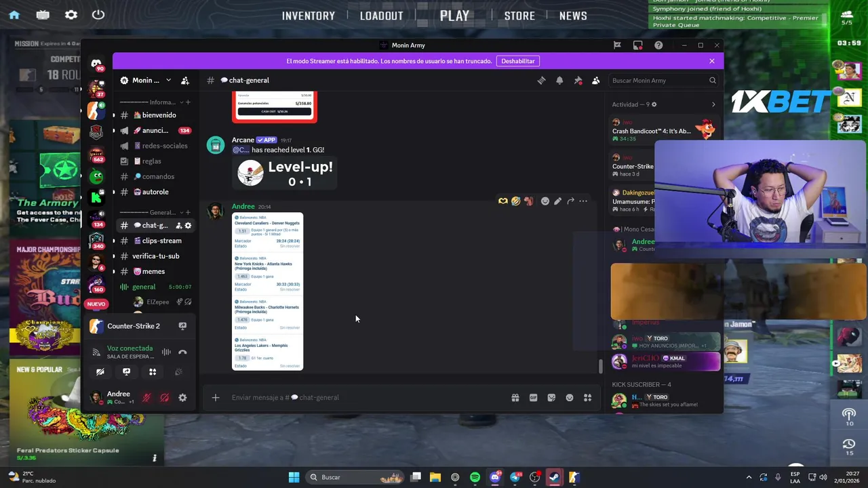
Task: Open Andree's betting slip image
Action: [268, 291]
